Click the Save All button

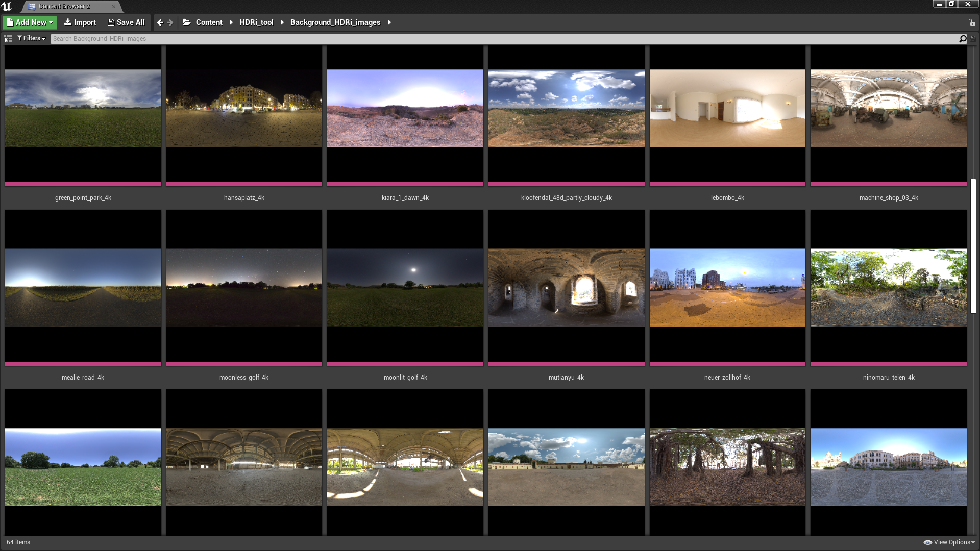[126, 22]
